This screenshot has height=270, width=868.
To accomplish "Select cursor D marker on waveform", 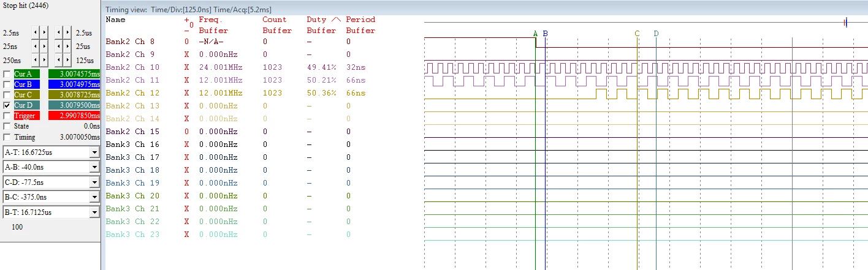I will click(656, 34).
